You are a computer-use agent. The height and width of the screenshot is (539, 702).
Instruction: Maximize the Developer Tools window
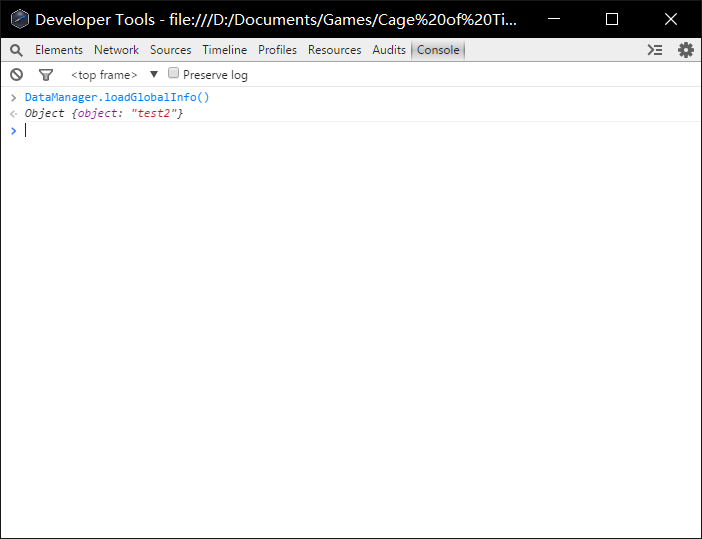pyautogui.click(x=612, y=19)
